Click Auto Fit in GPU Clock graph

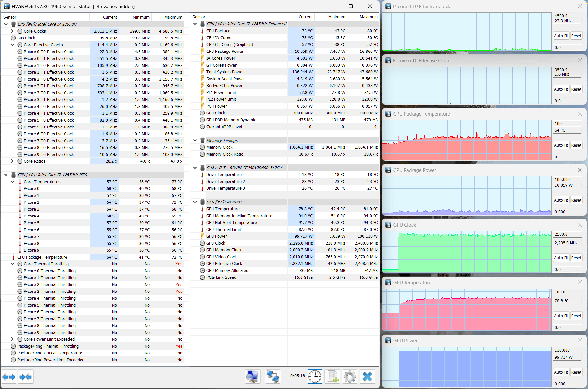click(561, 258)
